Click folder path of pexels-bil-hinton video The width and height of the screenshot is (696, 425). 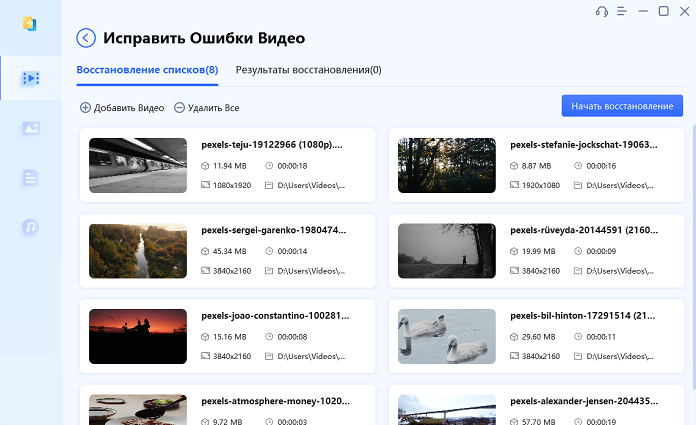[x=620, y=356]
